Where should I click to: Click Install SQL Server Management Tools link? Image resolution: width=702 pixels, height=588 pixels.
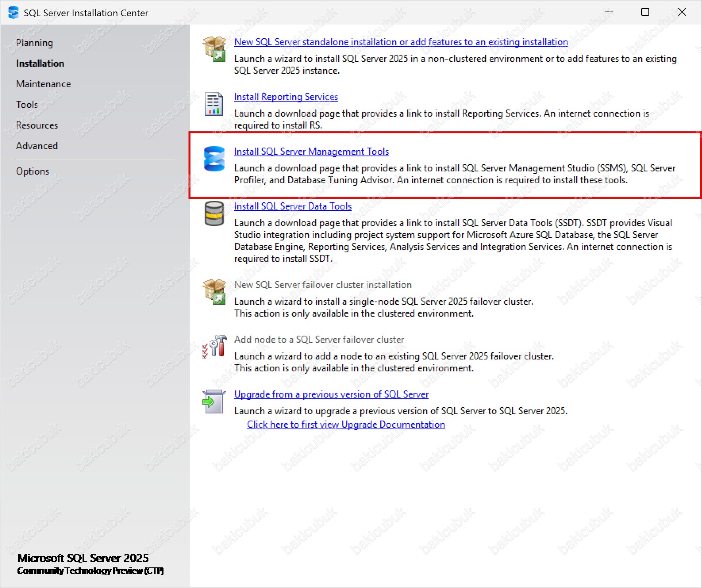point(312,152)
